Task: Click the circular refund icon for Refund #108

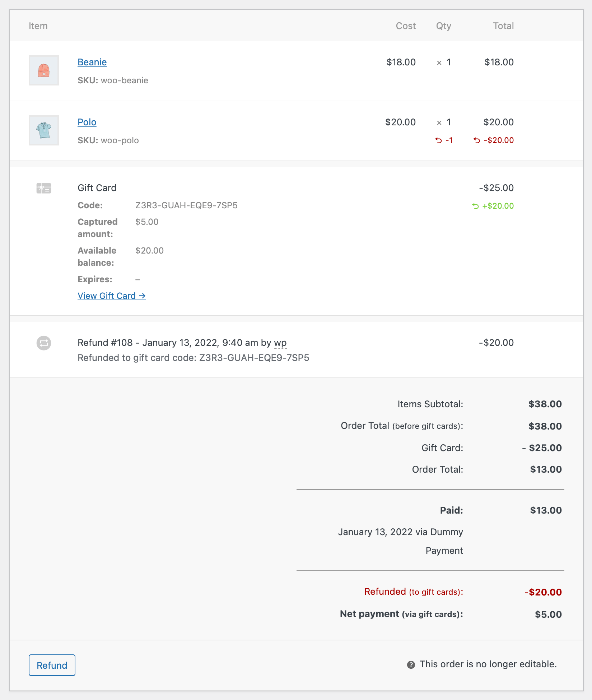Action: pos(43,343)
